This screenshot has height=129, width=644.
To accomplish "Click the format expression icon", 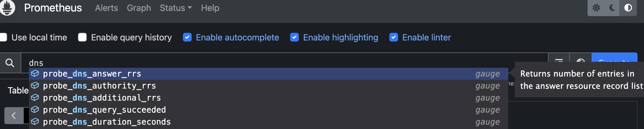I will [559, 61].
